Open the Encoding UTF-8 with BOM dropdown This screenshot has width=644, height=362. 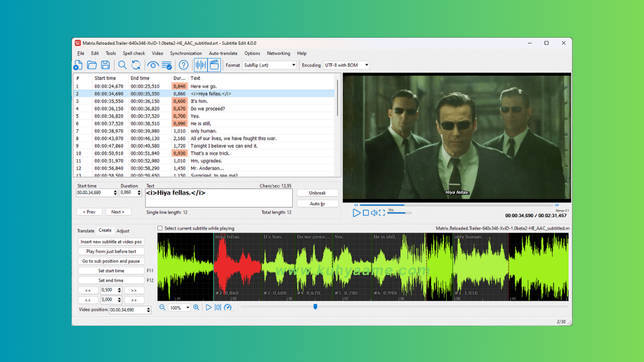point(347,65)
